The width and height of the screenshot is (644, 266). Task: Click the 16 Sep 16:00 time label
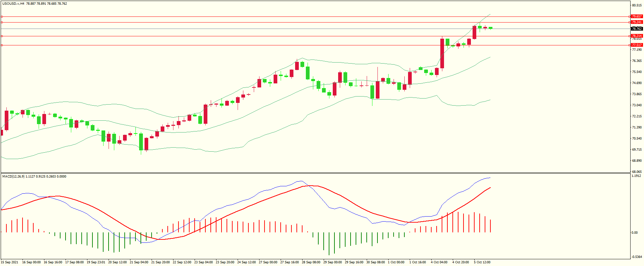pyautogui.click(x=53, y=262)
